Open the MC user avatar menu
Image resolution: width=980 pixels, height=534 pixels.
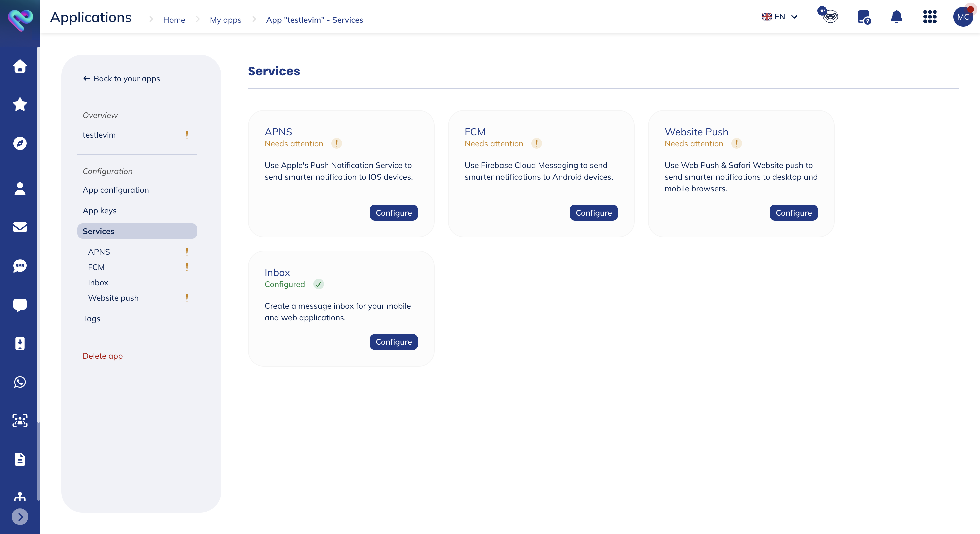[963, 17]
